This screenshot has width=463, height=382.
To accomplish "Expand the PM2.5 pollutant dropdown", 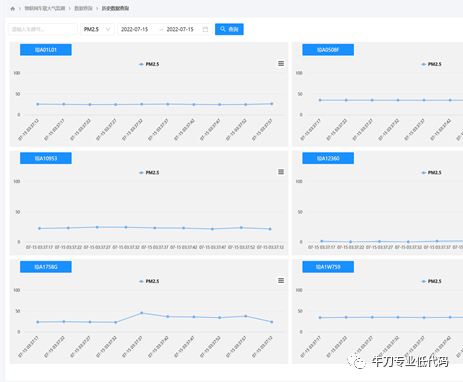I will tap(97, 29).
